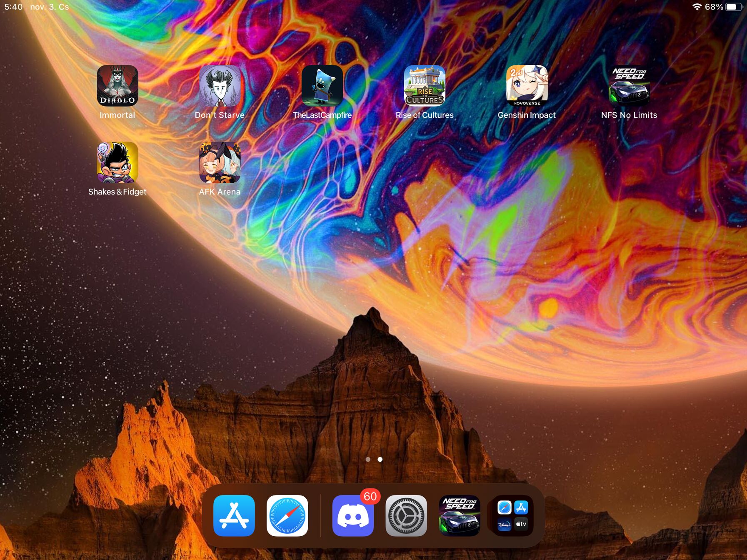Open App Store in the dock
This screenshot has width=747, height=560.
[234, 515]
